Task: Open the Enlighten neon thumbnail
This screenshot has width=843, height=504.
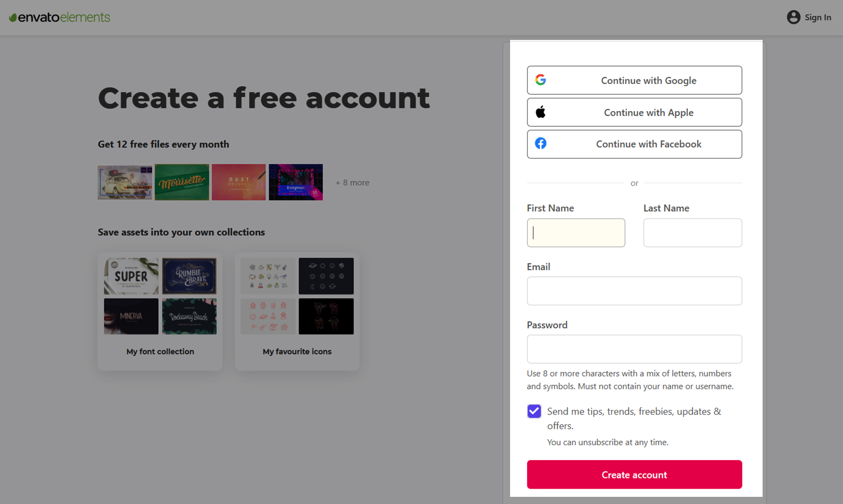Action: (x=296, y=182)
